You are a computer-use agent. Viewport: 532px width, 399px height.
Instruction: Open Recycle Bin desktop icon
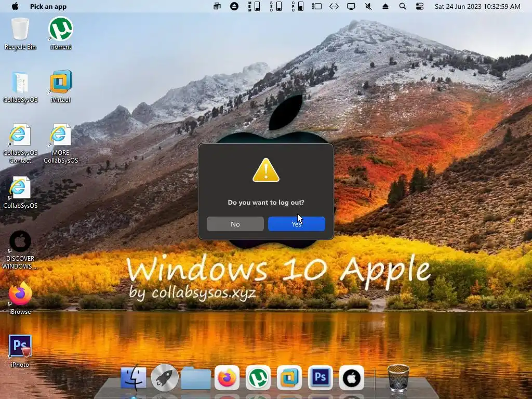point(20,34)
